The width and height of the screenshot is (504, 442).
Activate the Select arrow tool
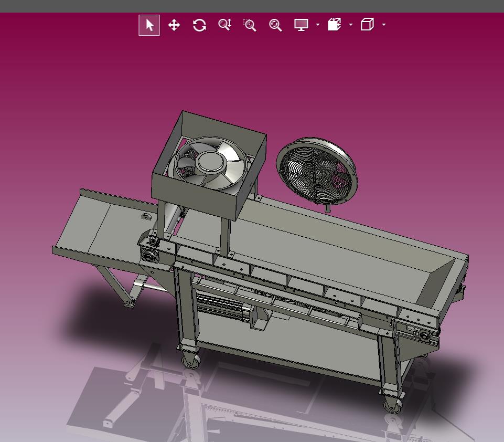pos(149,25)
